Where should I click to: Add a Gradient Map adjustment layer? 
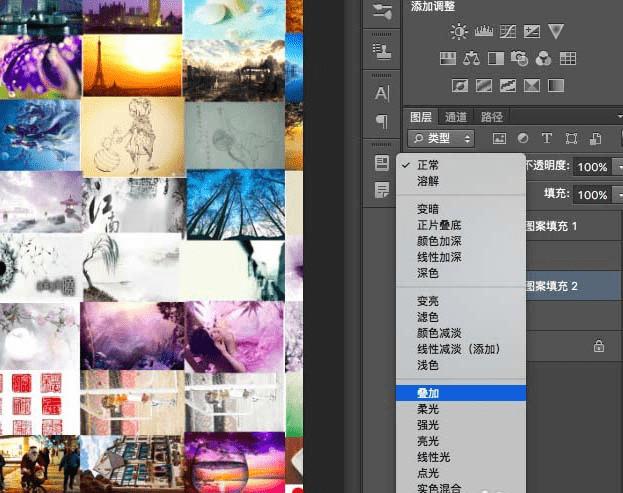[x=556, y=85]
